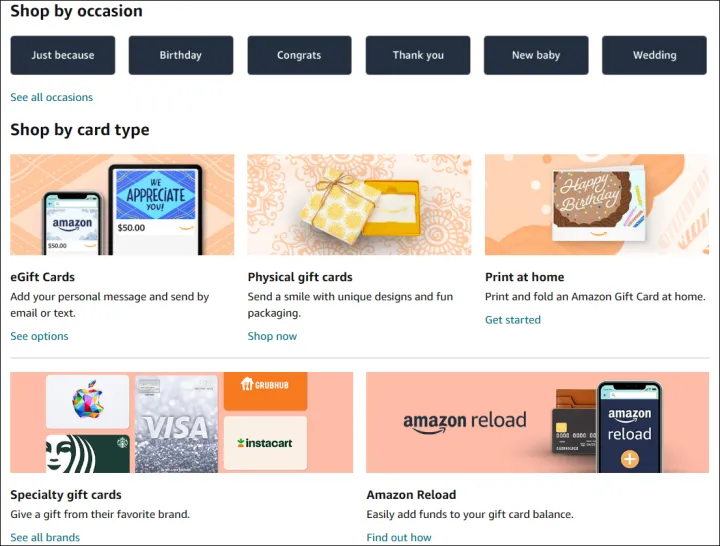
Task: Open the Shop now link
Action: (272, 336)
